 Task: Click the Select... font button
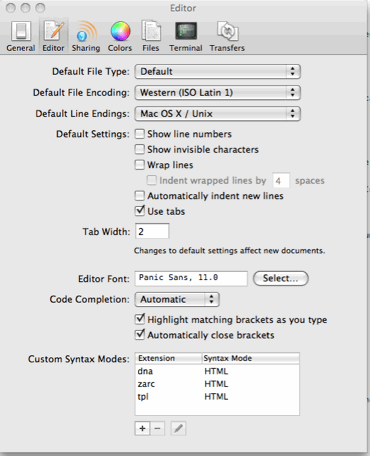pos(281,278)
